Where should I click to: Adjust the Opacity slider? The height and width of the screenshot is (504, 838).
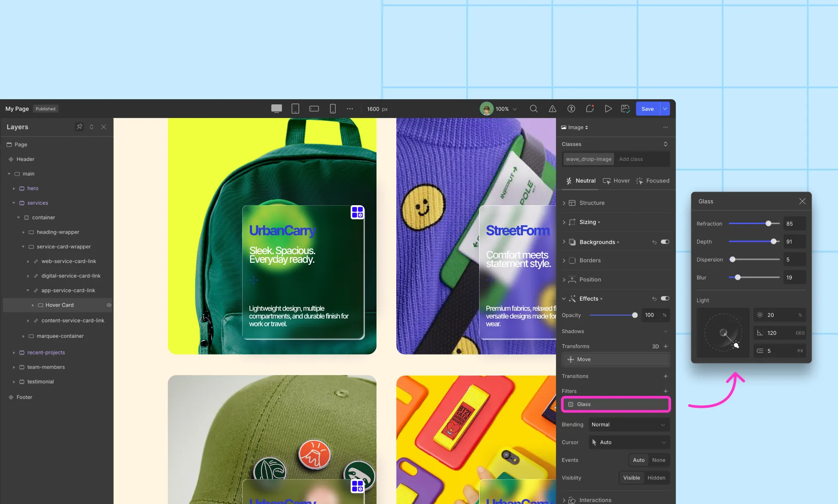(x=613, y=315)
